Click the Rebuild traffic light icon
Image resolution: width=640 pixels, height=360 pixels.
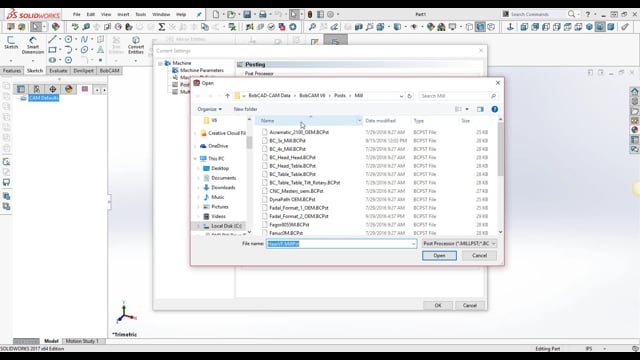click(x=310, y=14)
